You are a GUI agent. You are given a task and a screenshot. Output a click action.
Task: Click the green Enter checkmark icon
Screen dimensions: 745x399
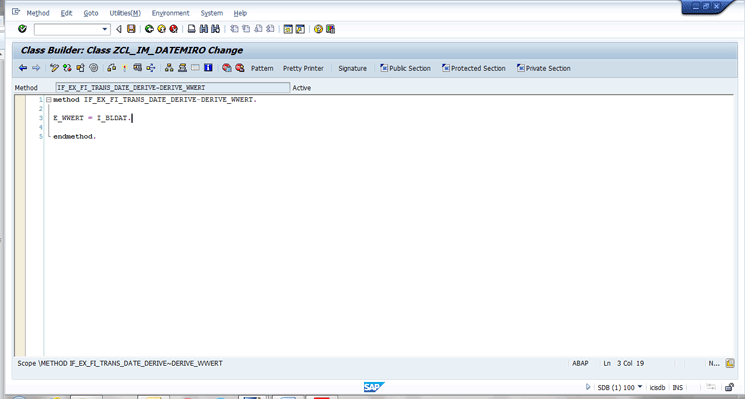tap(22, 29)
